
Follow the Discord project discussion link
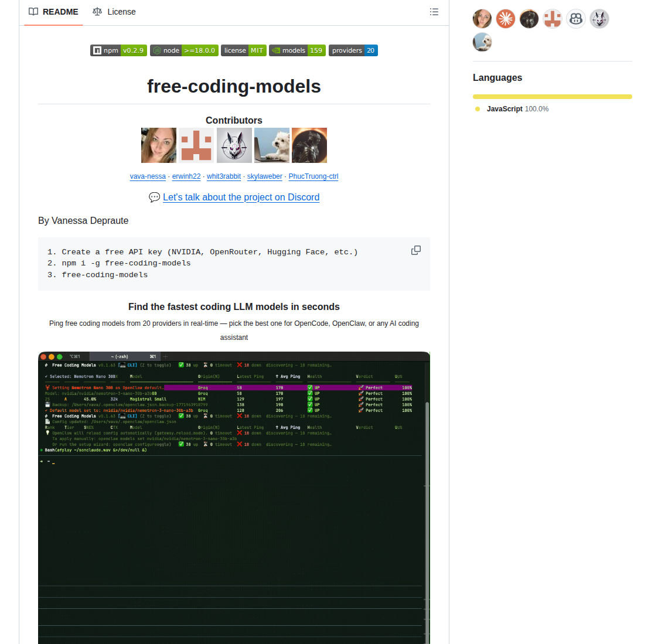(241, 197)
